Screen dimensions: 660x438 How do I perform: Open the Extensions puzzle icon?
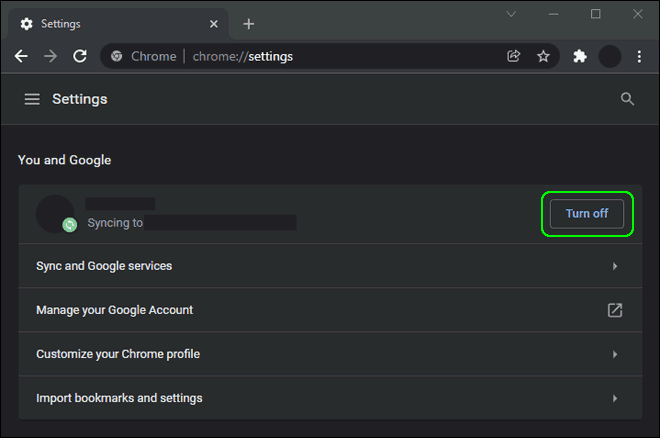[x=580, y=56]
